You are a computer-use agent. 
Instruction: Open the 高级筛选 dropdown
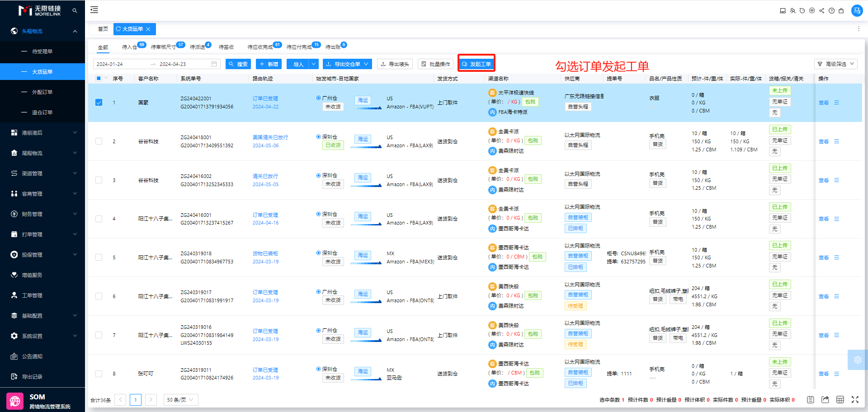tap(836, 64)
